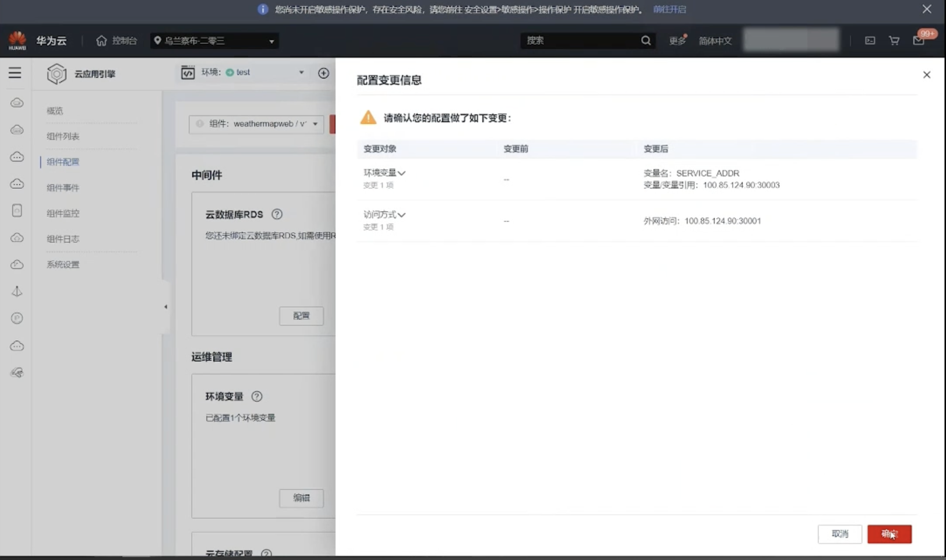Click the 取消 button
The width and height of the screenshot is (946, 560).
[840, 534]
